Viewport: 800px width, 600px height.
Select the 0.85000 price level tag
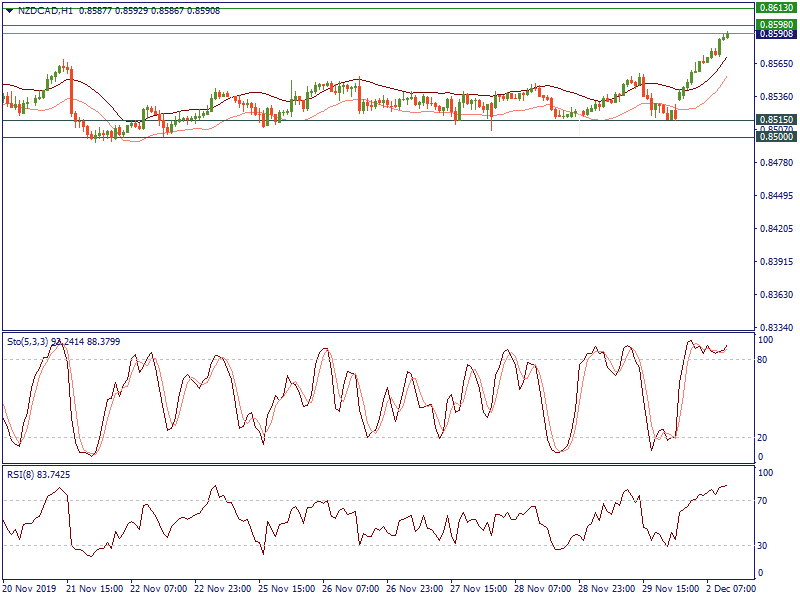pyautogui.click(x=775, y=137)
